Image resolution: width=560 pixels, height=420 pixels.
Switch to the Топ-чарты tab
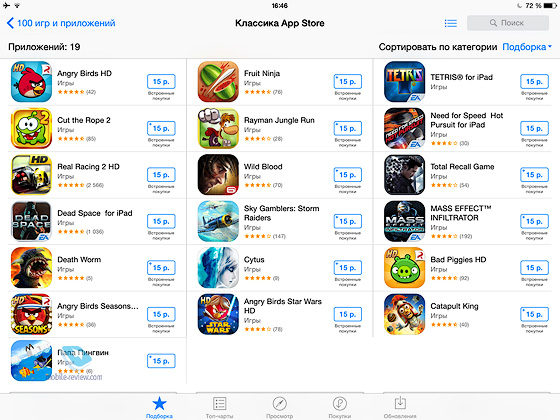click(x=219, y=408)
